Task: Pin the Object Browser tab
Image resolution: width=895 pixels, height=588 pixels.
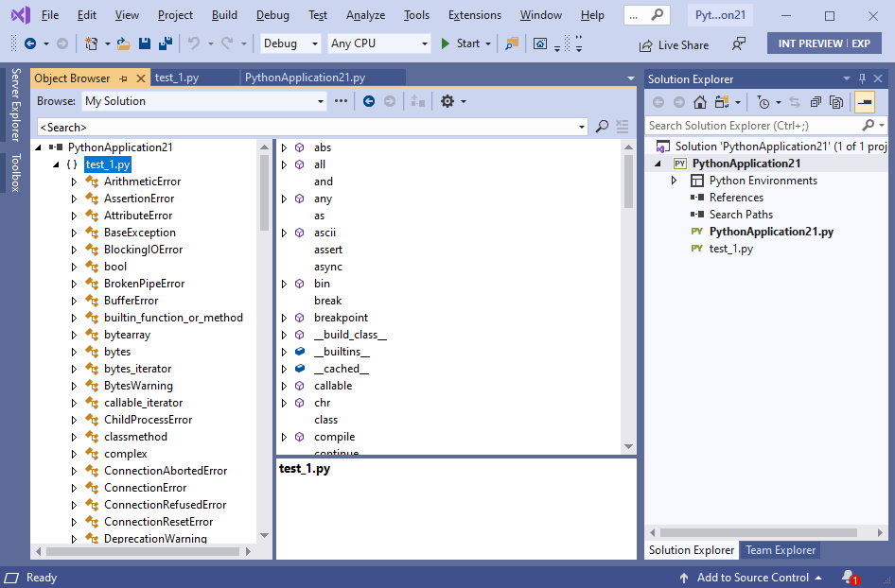Action: (123, 78)
